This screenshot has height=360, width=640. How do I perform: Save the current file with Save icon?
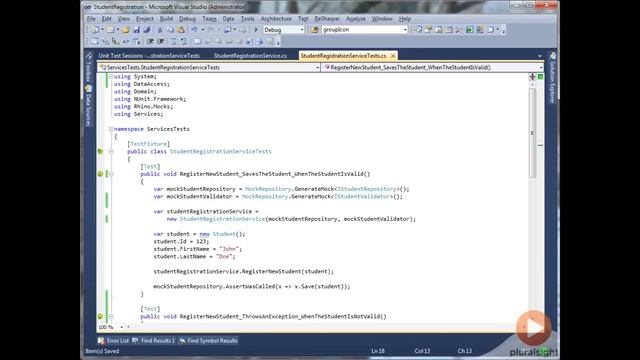click(x=136, y=30)
